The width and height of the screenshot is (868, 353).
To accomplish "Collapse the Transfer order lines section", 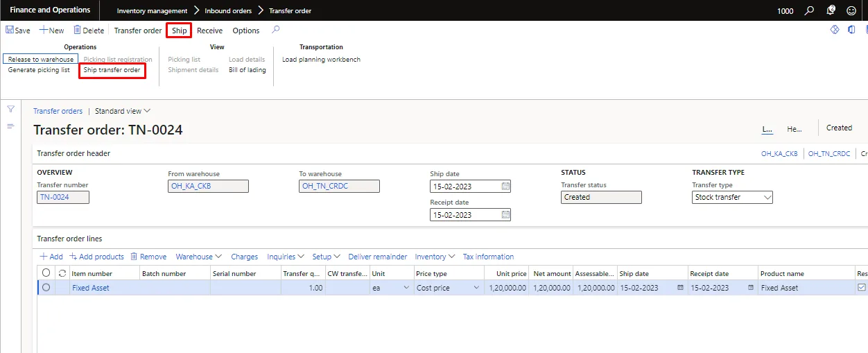I will click(x=69, y=239).
